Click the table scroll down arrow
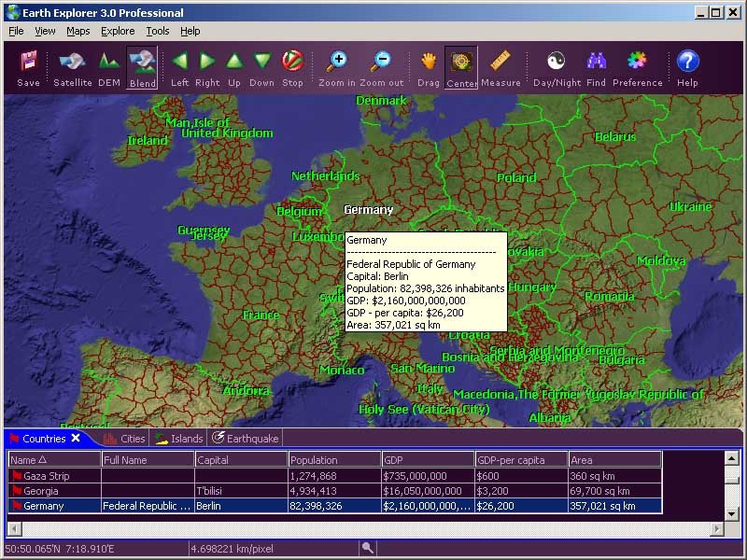This screenshot has height=560, width=747. pyautogui.click(x=732, y=513)
